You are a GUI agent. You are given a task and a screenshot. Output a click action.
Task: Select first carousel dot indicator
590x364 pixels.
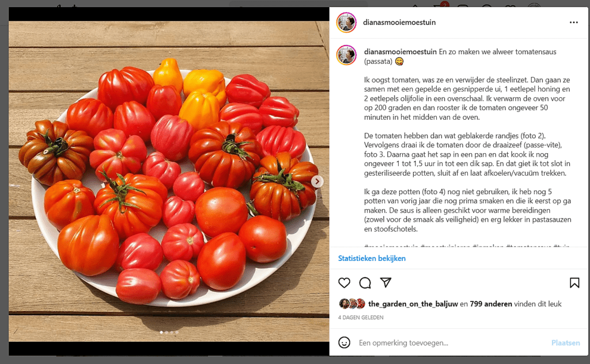click(161, 332)
